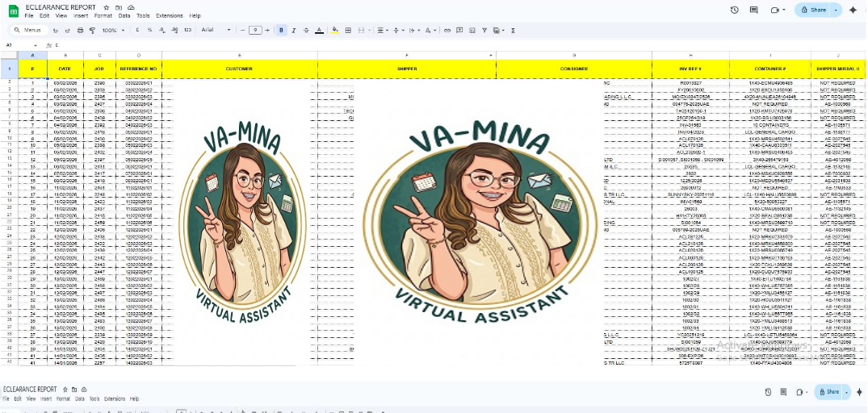
Task: Click the Share button in the lower window
Action: point(829,392)
